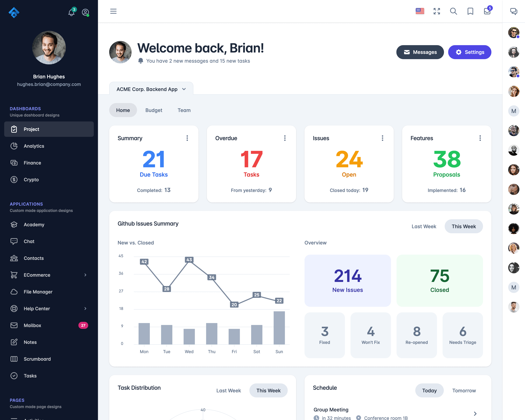Click the overdue tasks three-dot menu
This screenshot has width=525, height=420.
pyautogui.click(x=284, y=138)
